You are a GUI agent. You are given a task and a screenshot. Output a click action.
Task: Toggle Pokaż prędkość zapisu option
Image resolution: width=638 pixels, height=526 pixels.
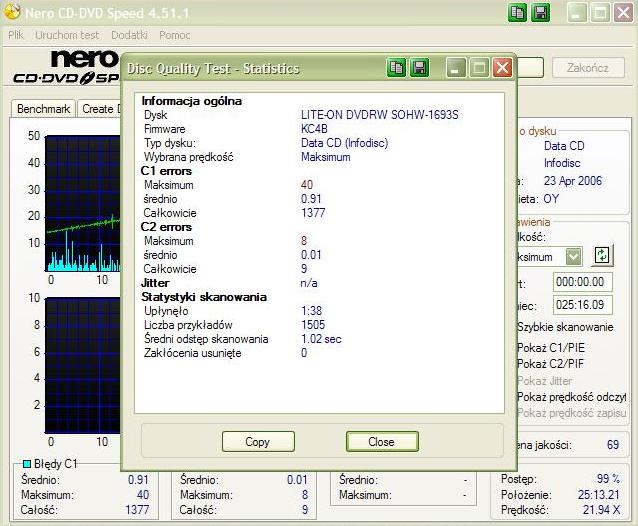(572, 413)
